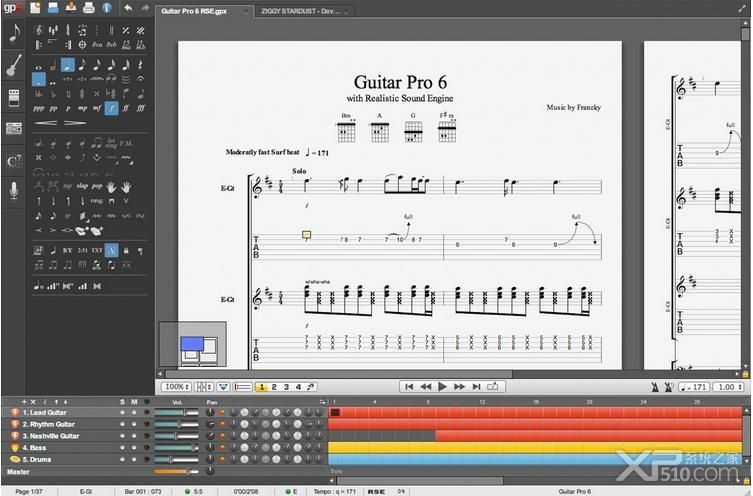This screenshot has width=753, height=496.
Task: Adjust the Lead Guitar volume slider
Action: point(176,412)
